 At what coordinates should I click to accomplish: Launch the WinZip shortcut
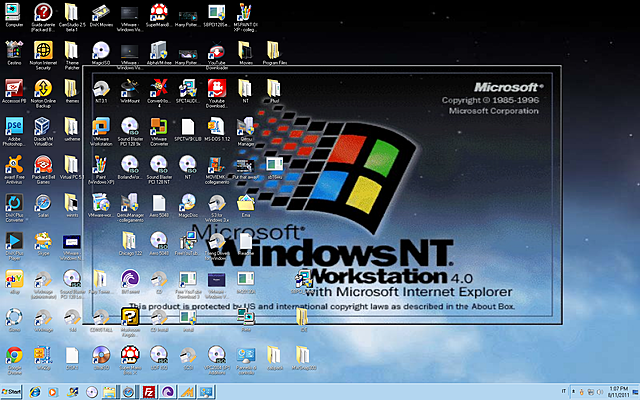pyautogui.click(x=43, y=357)
